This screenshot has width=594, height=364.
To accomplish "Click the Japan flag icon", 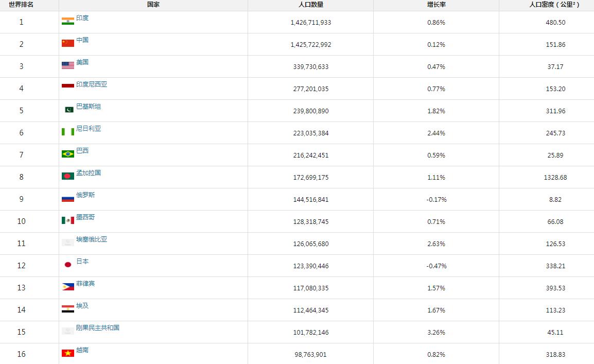I will 67,265.
